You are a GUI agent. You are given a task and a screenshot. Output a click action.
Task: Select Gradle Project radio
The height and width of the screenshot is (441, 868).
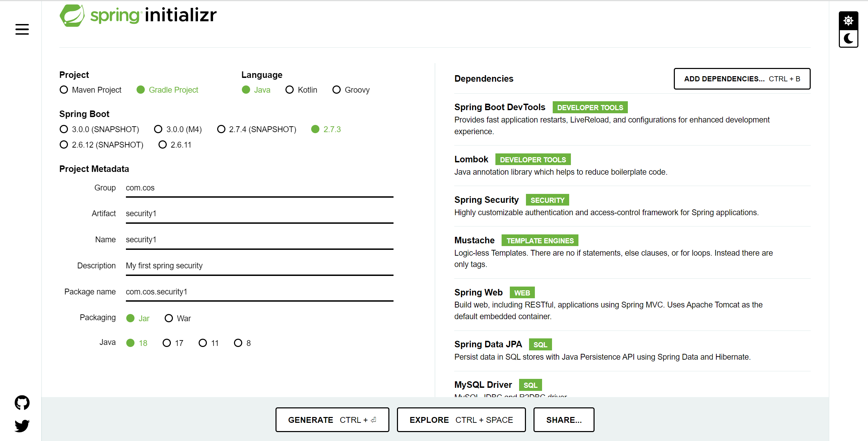167,90
